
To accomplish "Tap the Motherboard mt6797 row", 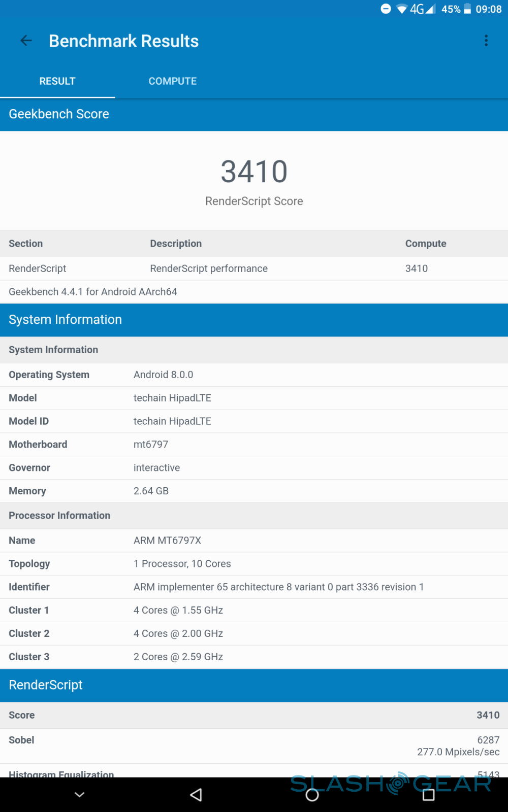I will coord(254,445).
